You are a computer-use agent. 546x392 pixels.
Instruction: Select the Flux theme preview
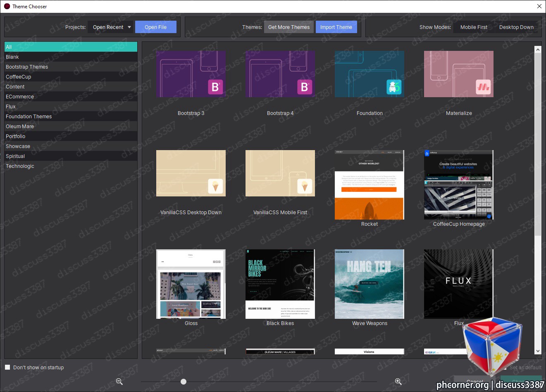tap(459, 284)
